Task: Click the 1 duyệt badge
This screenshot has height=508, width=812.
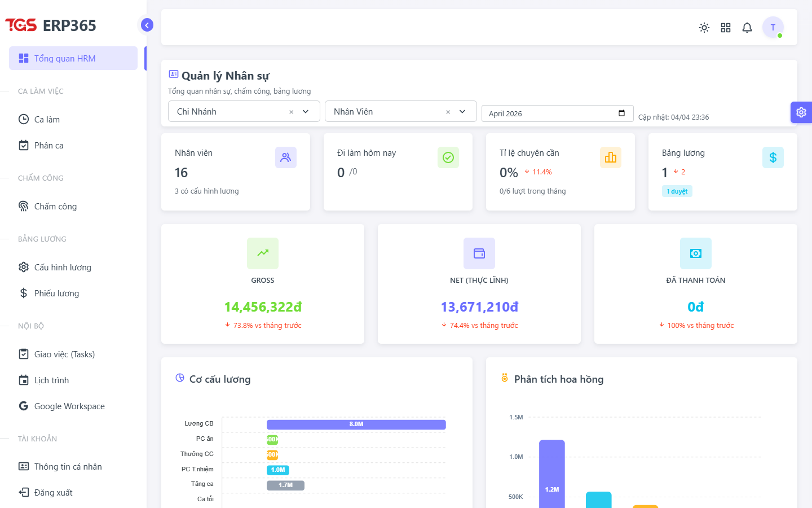Action: (677, 191)
